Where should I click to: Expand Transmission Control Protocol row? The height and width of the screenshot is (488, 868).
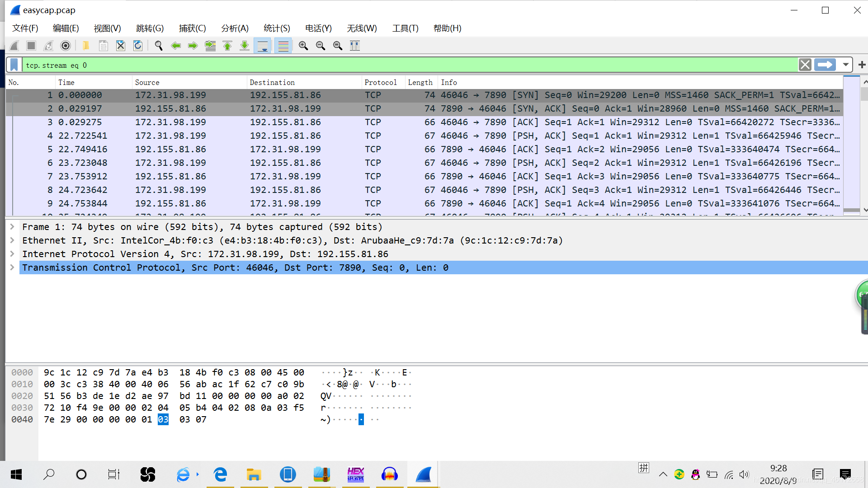click(x=12, y=267)
